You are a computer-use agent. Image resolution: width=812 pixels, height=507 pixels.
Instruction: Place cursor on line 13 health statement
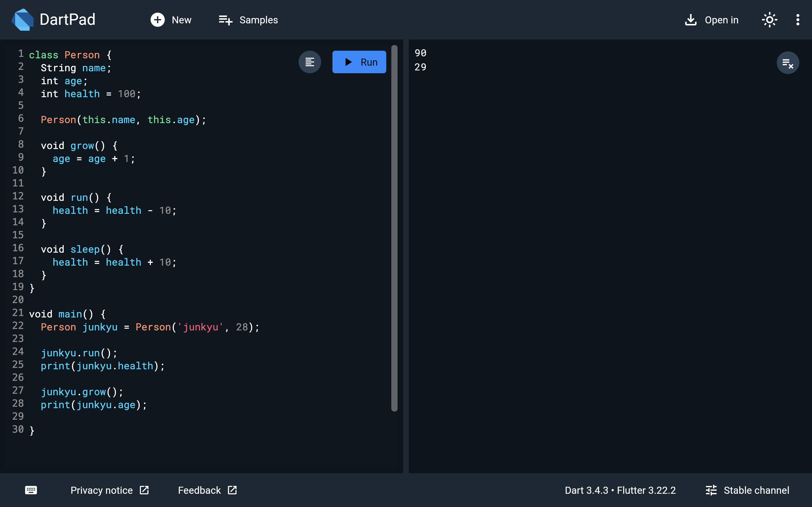(114, 210)
